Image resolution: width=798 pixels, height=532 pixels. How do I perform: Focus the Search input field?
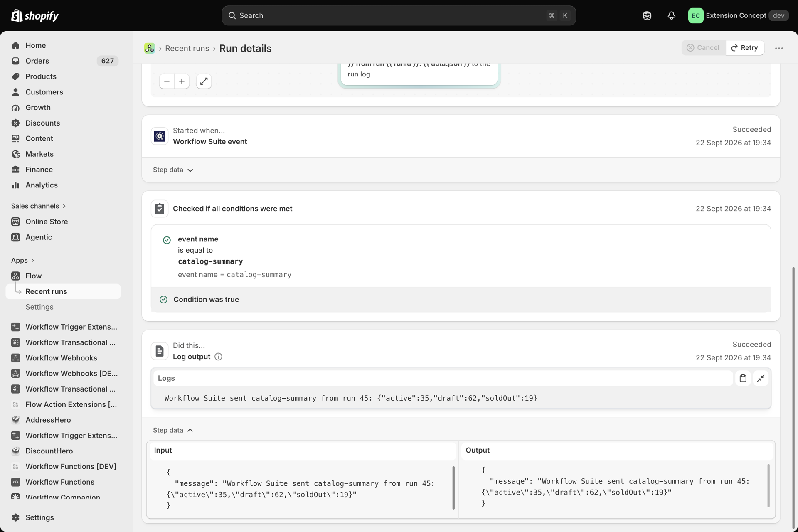(399, 15)
